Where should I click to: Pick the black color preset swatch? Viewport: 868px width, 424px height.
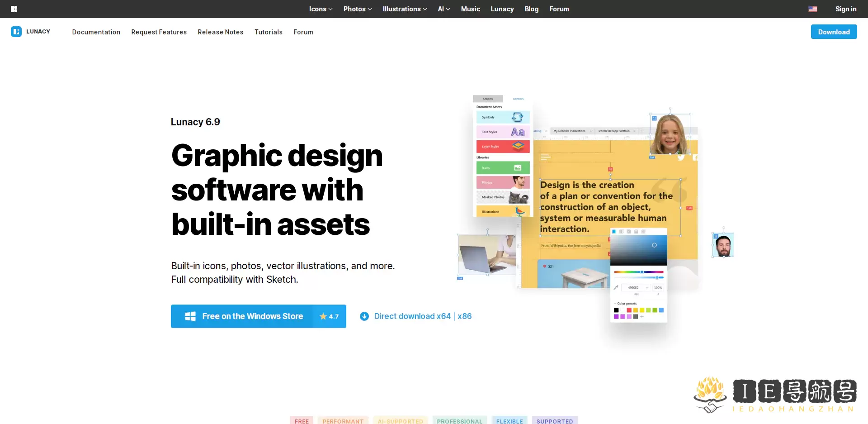616,310
